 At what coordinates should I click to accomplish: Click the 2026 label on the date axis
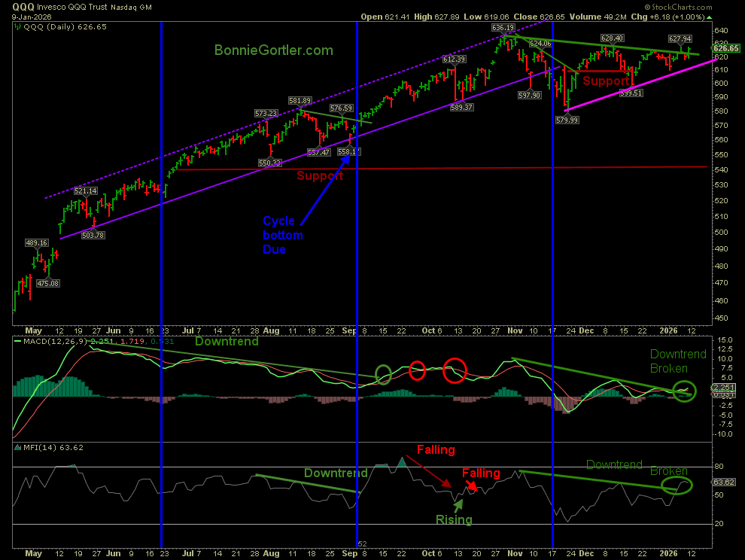coord(668,330)
